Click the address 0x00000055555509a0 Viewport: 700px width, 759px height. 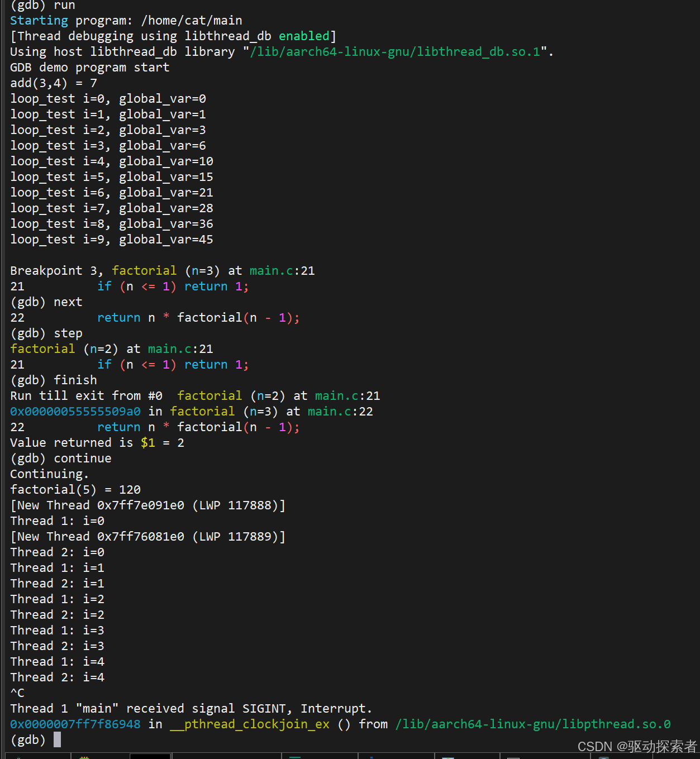(75, 412)
